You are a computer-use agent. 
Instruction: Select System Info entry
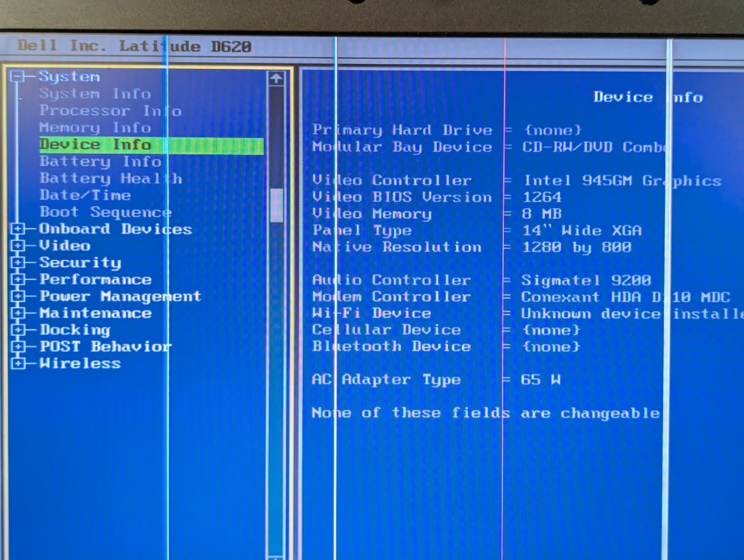pos(95,93)
